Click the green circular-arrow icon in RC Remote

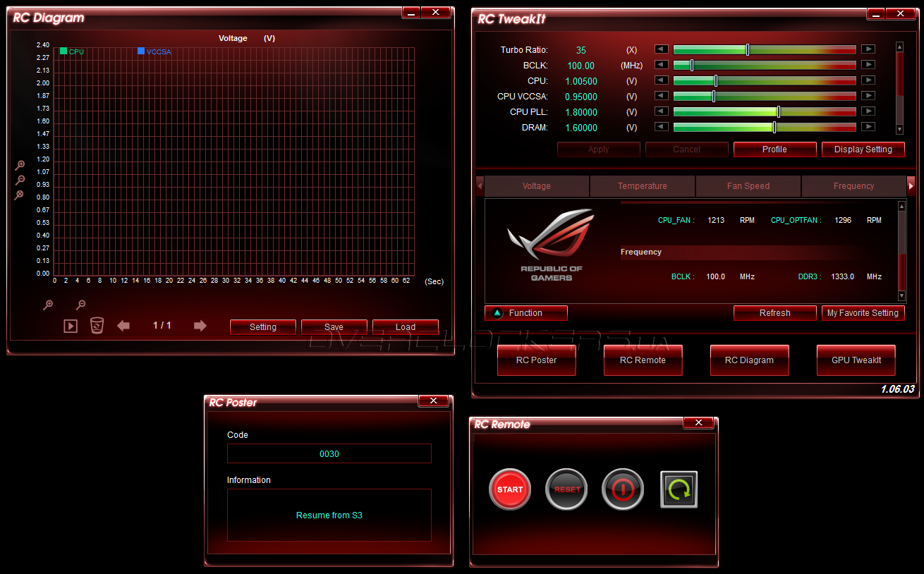tap(679, 489)
